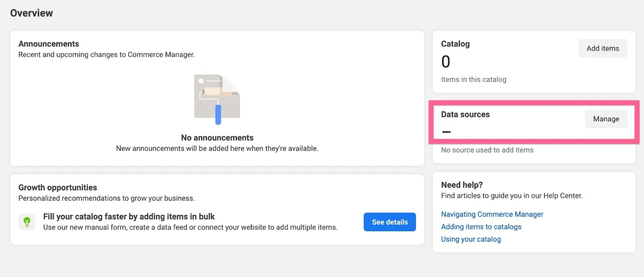Click the Data sources heading

point(465,114)
